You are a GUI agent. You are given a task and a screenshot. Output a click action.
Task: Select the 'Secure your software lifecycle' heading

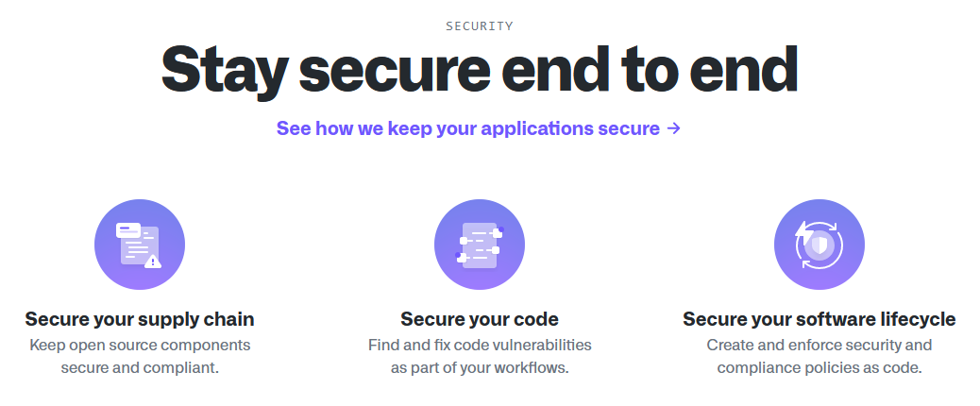coord(819,319)
